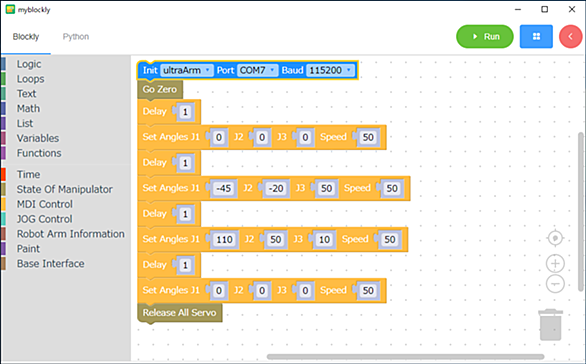Click the horizontal workspace scrollbar

[x=405, y=357]
